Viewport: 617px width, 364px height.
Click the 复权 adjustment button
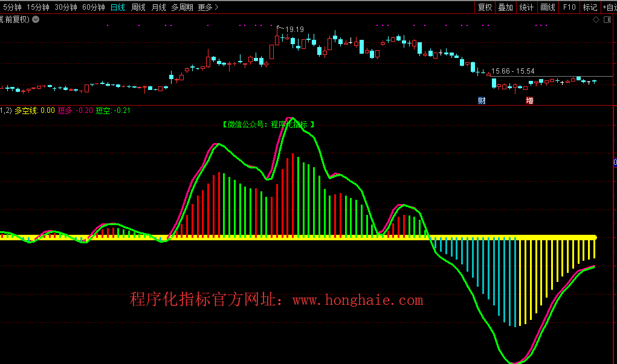[x=485, y=7]
